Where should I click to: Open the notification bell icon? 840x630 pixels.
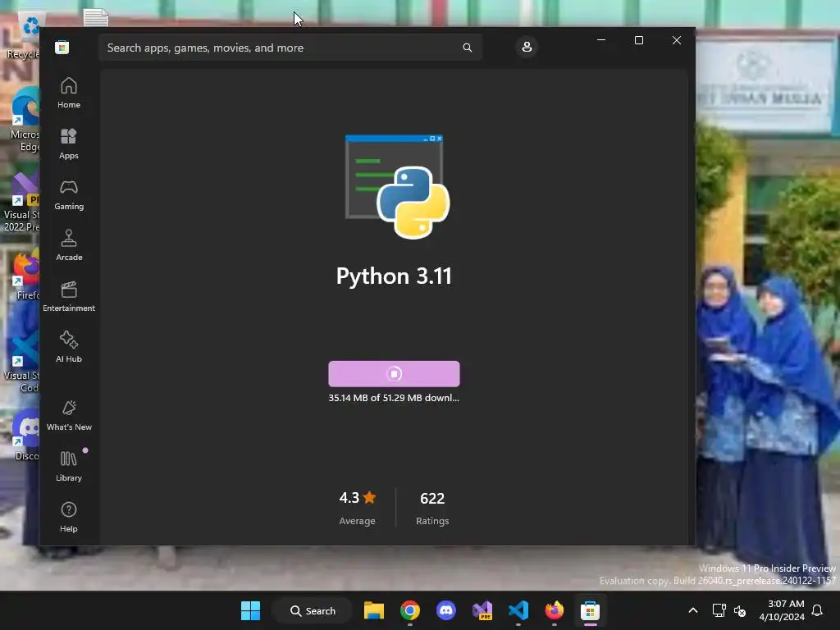pyautogui.click(x=817, y=610)
